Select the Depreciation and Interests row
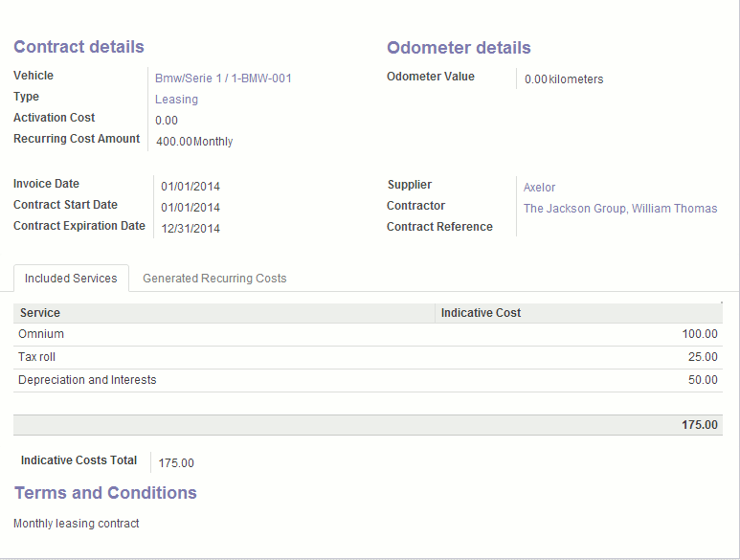Viewport: 740px width, 560px height. tap(87, 380)
